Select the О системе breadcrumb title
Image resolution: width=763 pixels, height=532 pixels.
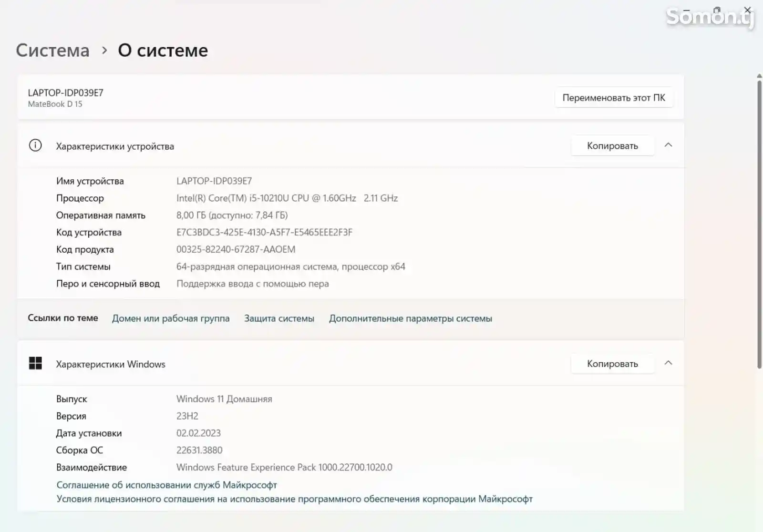click(163, 51)
